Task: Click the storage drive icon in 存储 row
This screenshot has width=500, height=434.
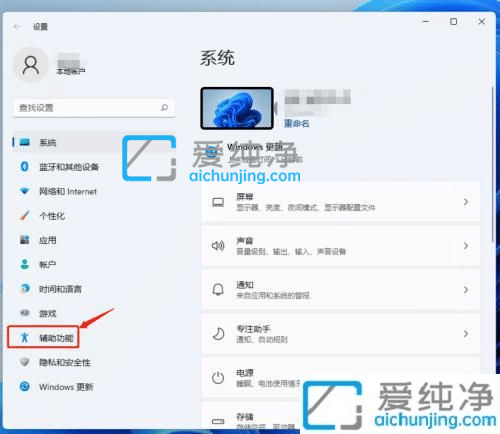Action: 218,422
